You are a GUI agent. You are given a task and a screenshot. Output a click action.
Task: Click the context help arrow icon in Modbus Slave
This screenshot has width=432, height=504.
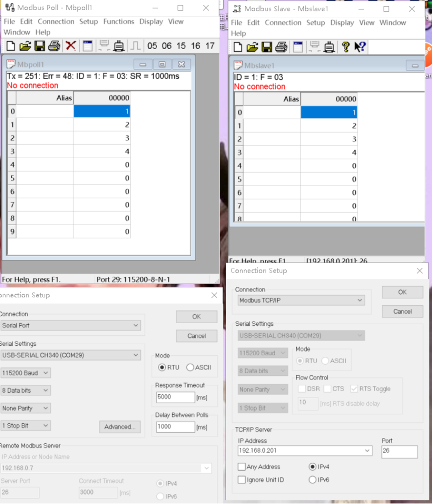click(x=360, y=47)
